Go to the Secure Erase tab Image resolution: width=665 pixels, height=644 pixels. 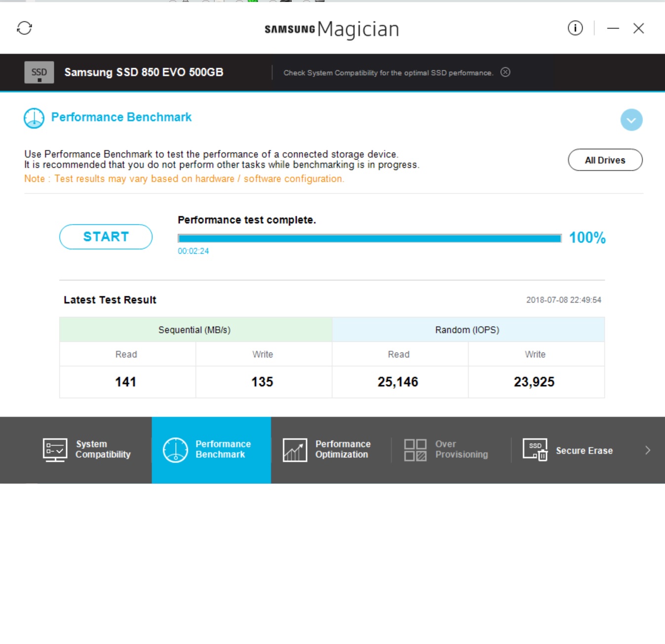click(x=571, y=450)
